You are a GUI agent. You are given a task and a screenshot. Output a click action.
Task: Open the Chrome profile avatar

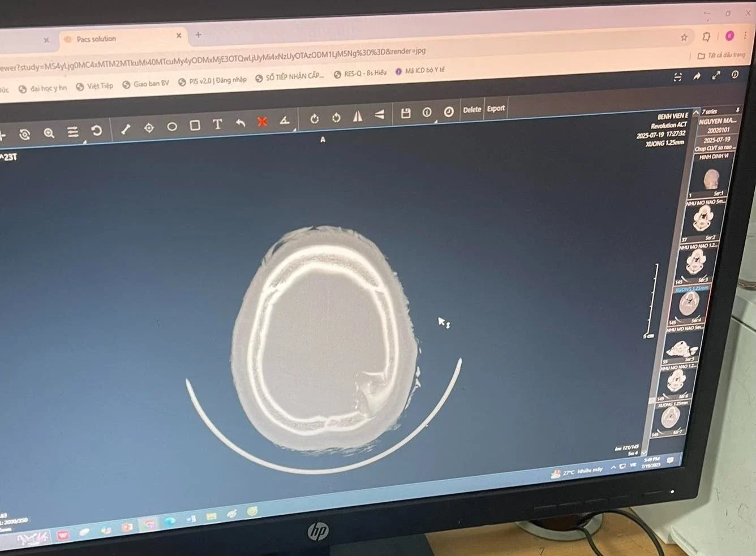coord(729,36)
